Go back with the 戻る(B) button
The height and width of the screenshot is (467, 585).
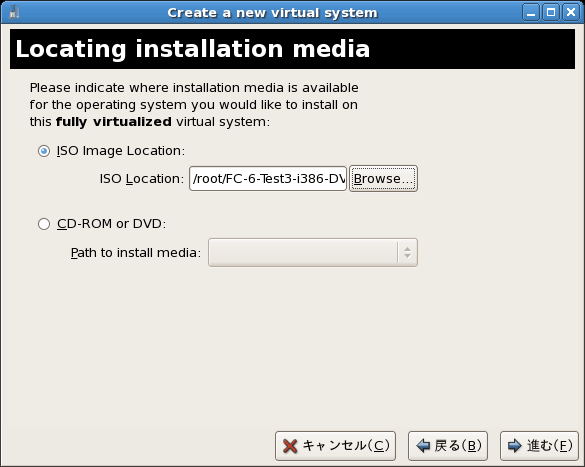pos(448,446)
